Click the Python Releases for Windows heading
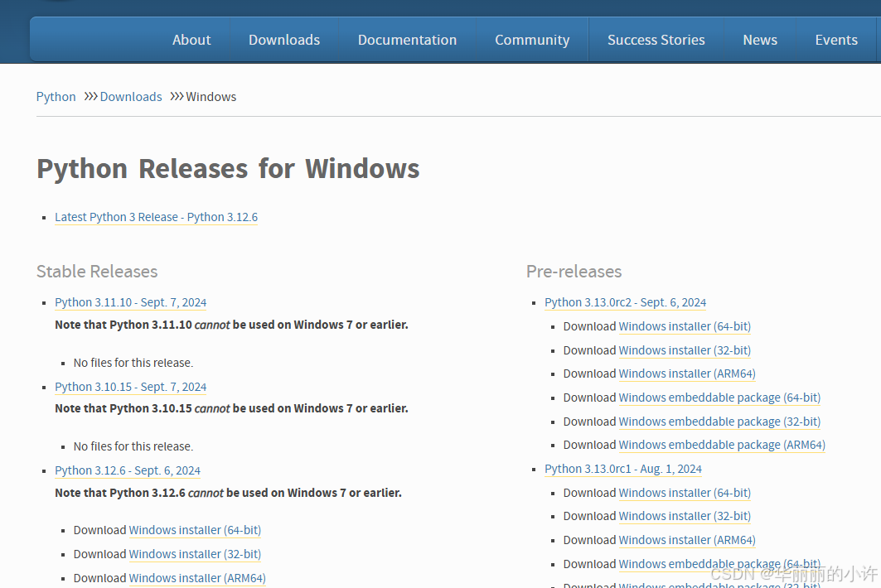Image resolution: width=881 pixels, height=588 pixels. pos(228,168)
